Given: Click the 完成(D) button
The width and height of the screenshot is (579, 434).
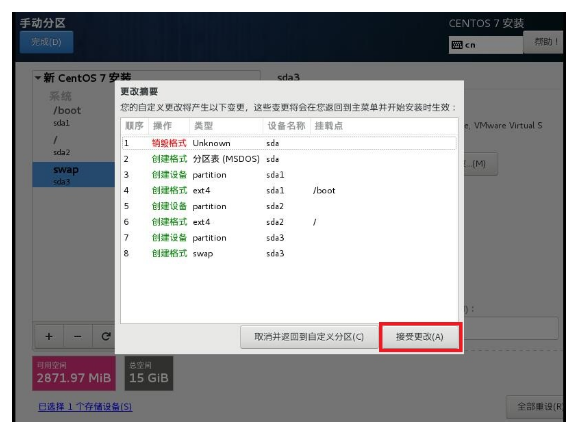Looking at the screenshot, I should pyautogui.click(x=46, y=42).
